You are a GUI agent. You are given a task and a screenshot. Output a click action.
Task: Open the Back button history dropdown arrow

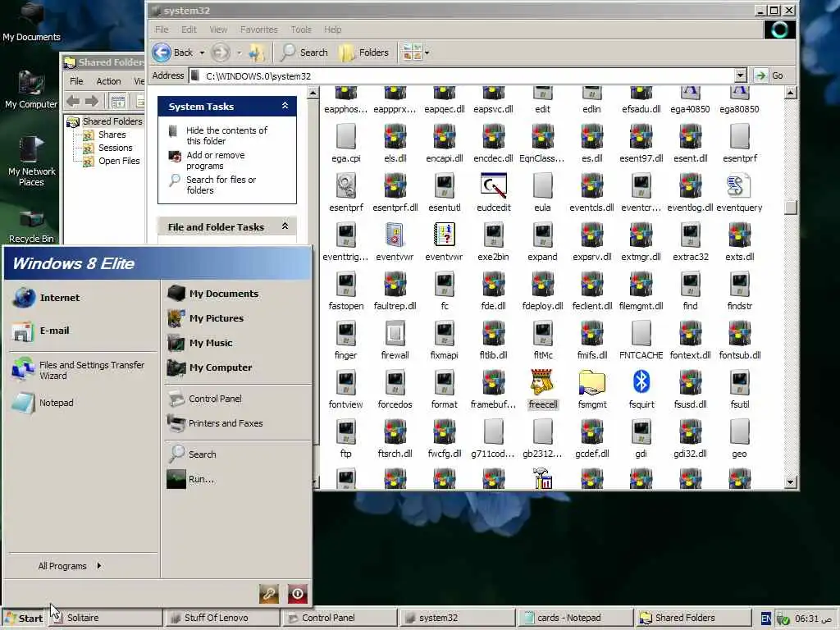coord(202,52)
